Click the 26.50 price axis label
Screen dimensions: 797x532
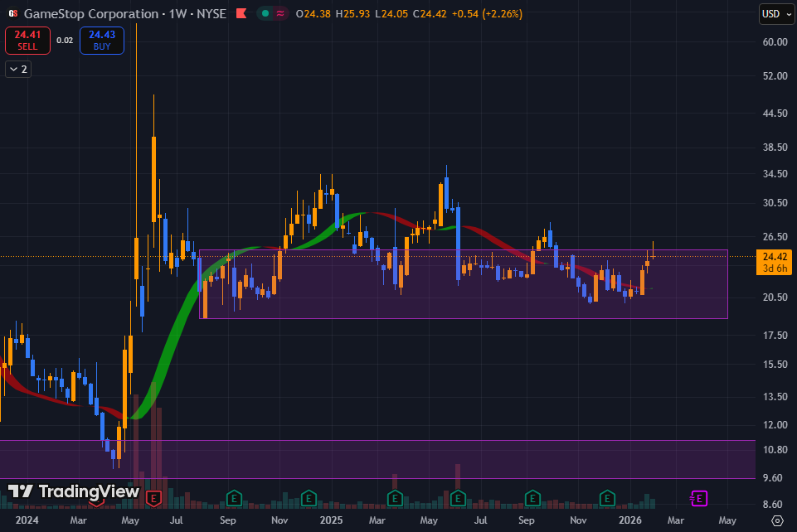(775, 236)
